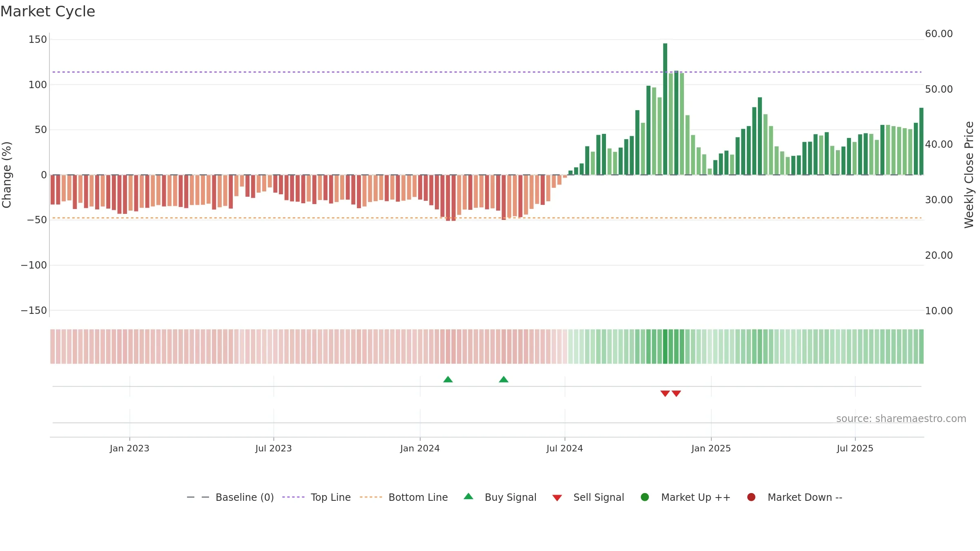Screen dimensions: 980x551
Task: Click the Weekly Close Price axis title
Action: coord(969,175)
